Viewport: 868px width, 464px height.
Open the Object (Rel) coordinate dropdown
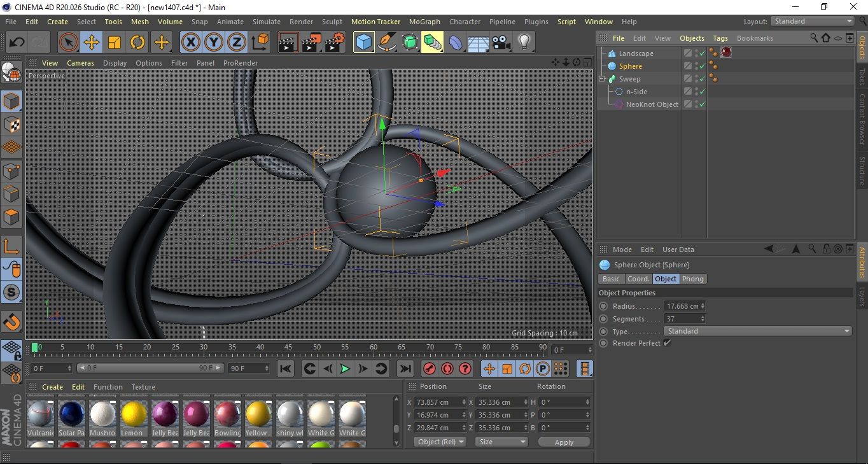(440, 442)
